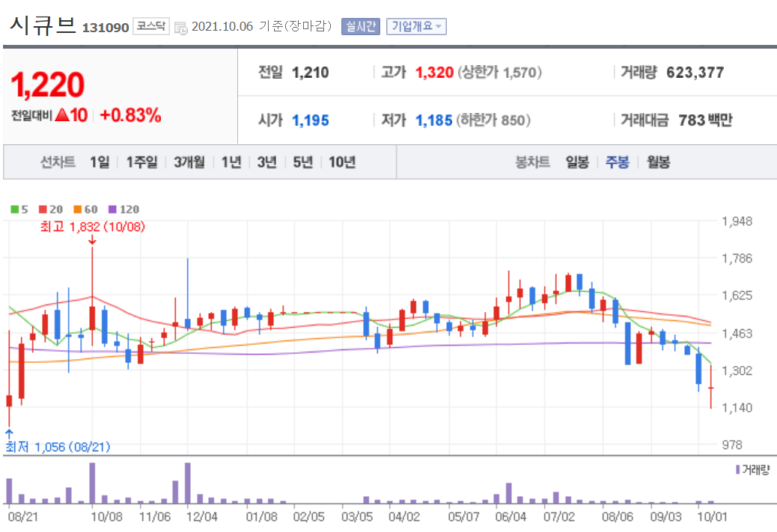This screenshot has width=777, height=532.
Task: Click the 코스닥 market badge
Action: pyautogui.click(x=150, y=25)
